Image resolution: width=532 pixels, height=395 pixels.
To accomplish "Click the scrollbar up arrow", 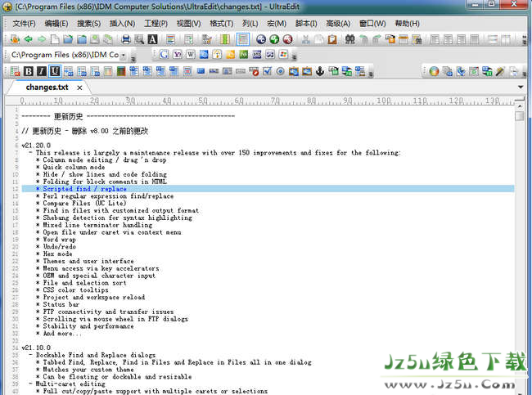I will pyautogui.click(x=519, y=106).
